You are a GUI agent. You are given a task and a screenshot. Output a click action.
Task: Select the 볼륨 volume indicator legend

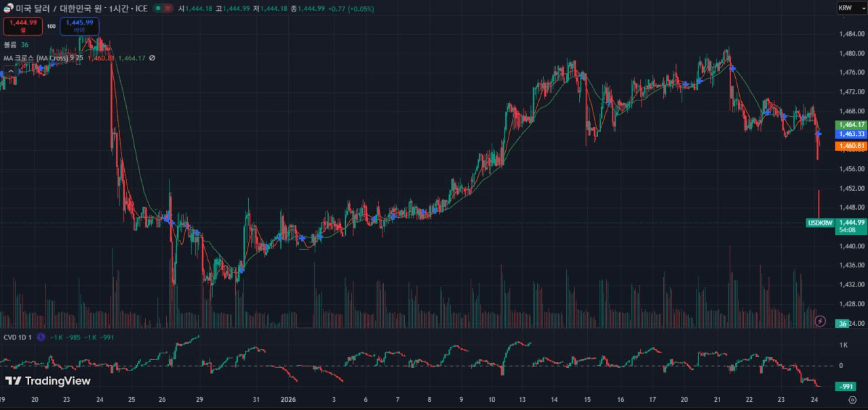coord(10,45)
